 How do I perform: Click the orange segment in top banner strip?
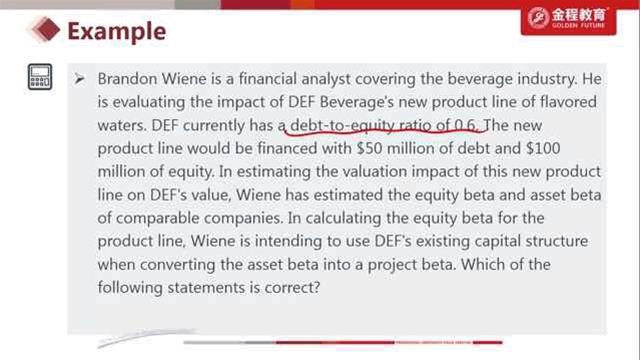[x=302, y=4]
